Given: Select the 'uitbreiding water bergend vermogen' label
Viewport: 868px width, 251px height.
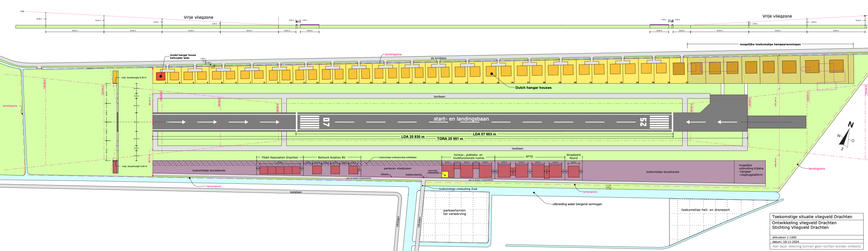Looking at the screenshot, I should [x=577, y=204].
